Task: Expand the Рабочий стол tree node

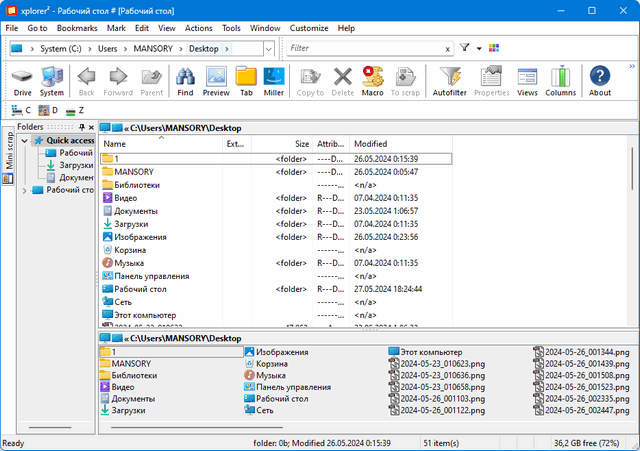Action: pos(25,189)
